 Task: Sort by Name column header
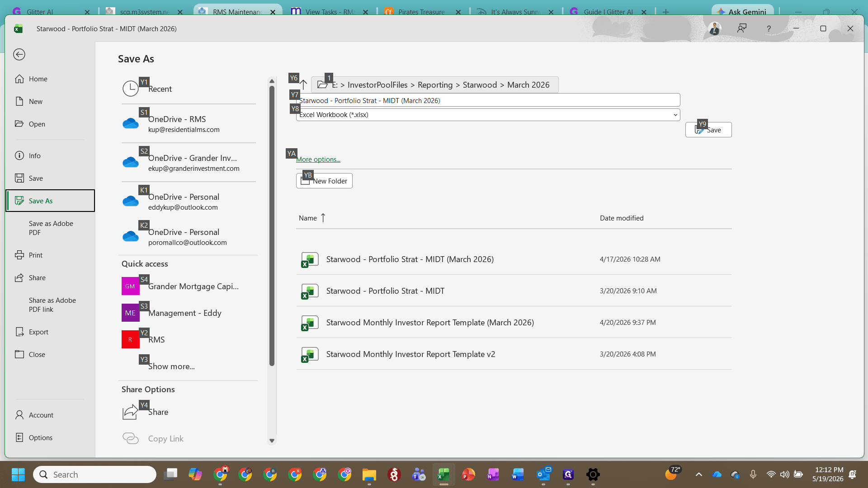coord(312,218)
